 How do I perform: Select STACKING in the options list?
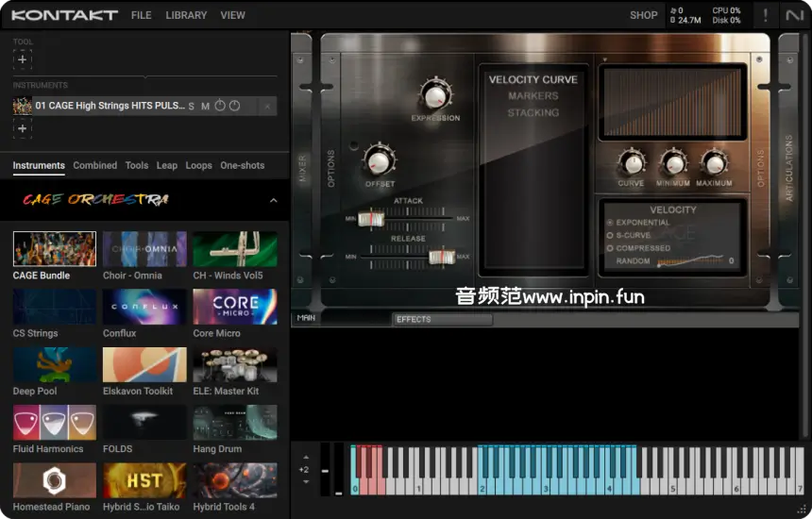pos(533,113)
